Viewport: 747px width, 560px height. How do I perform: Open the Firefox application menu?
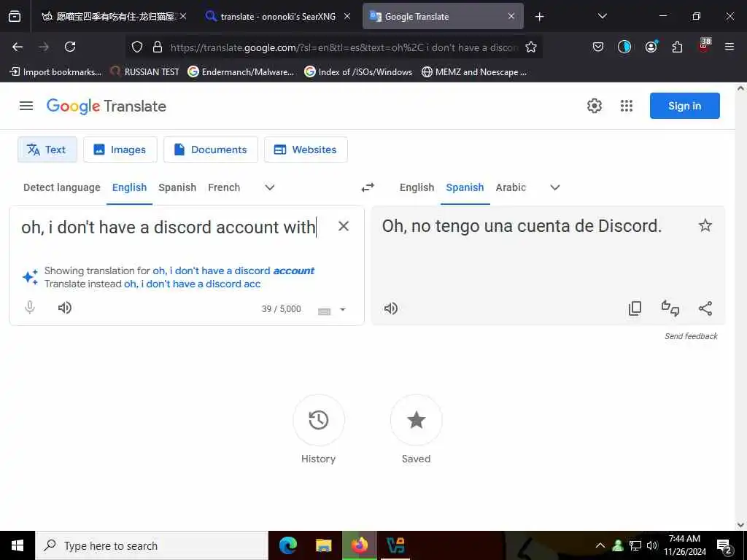(729, 47)
